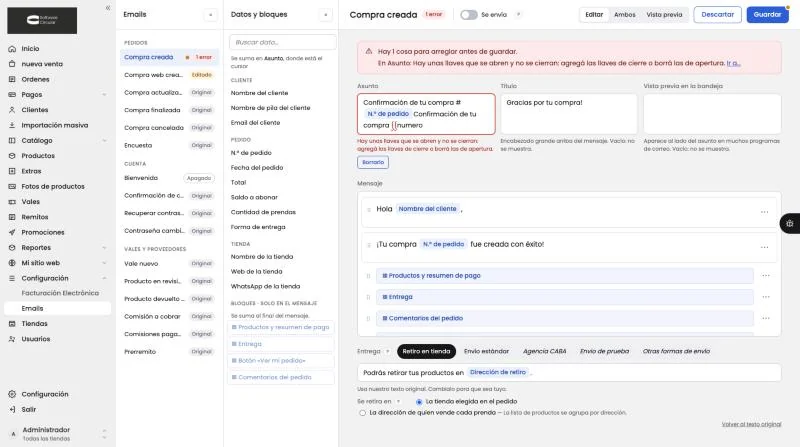Click the Vista previa en la bandeja field
The height and width of the screenshot is (447, 800).
point(712,114)
